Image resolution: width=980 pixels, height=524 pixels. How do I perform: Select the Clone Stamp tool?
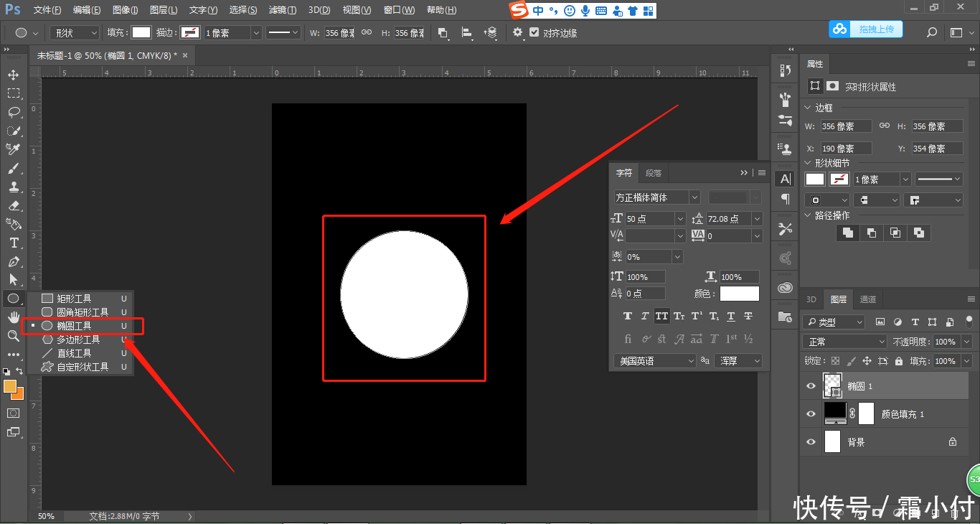(13, 187)
